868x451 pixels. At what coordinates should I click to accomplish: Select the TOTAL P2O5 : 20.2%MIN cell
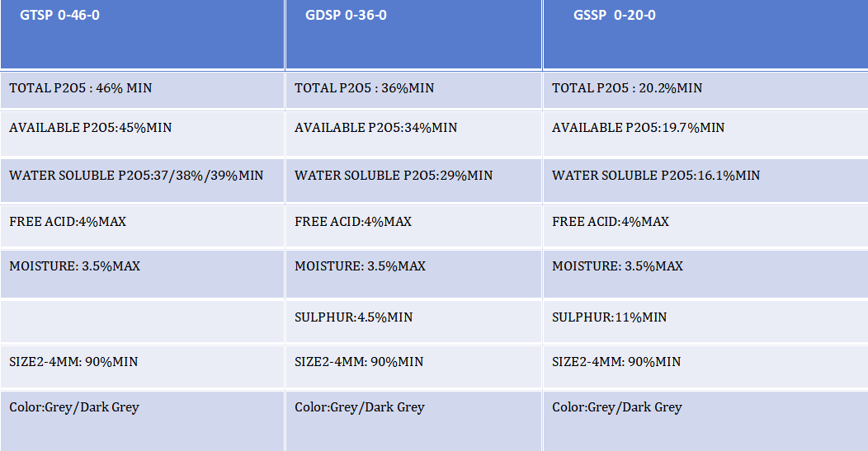click(705, 90)
